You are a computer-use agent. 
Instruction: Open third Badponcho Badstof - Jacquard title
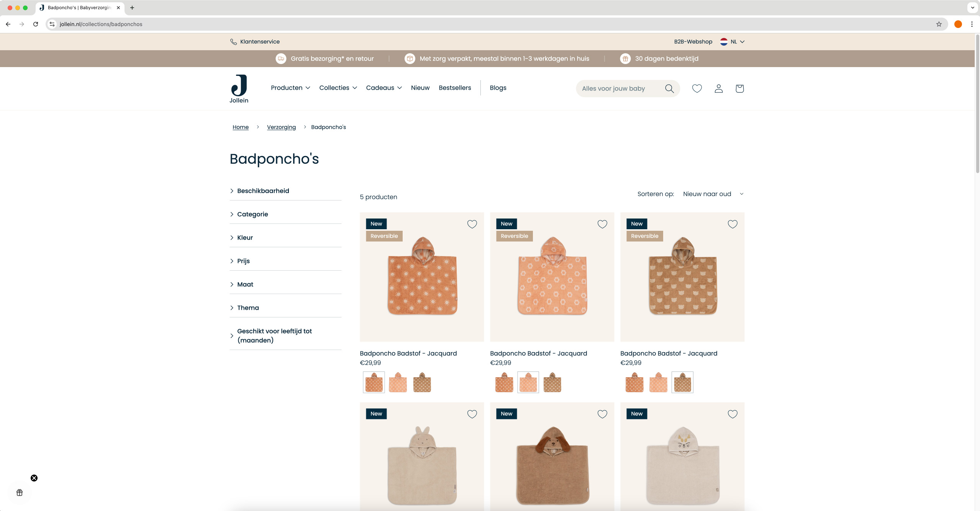pos(669,353)
